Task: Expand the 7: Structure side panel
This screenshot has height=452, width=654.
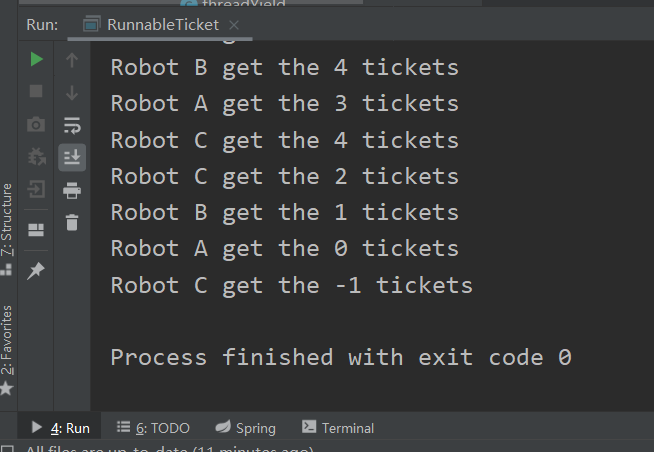Action: coord(8,229)
